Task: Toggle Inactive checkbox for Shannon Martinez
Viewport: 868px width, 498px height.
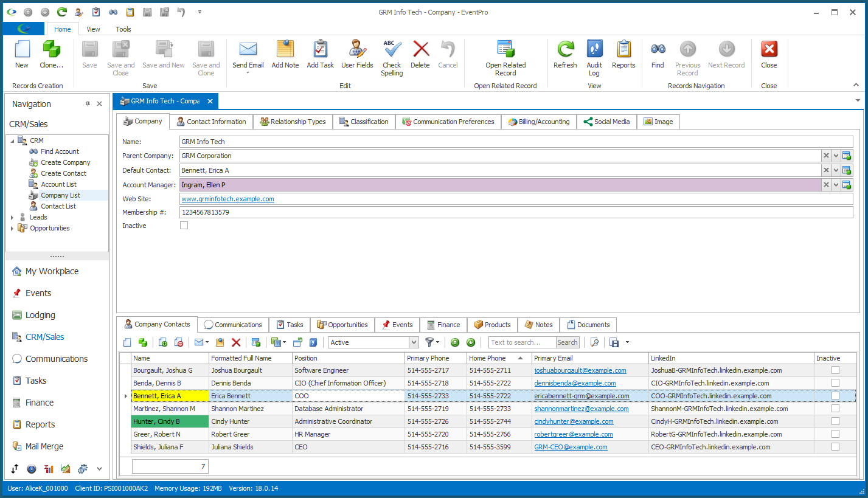Action: 835,409
